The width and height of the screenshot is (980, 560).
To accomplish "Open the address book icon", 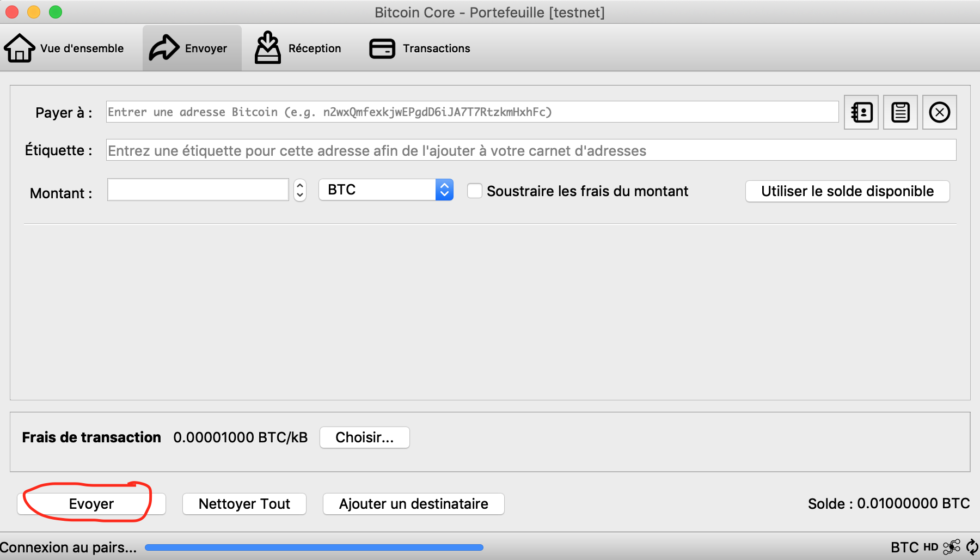I will click(861, 112).
